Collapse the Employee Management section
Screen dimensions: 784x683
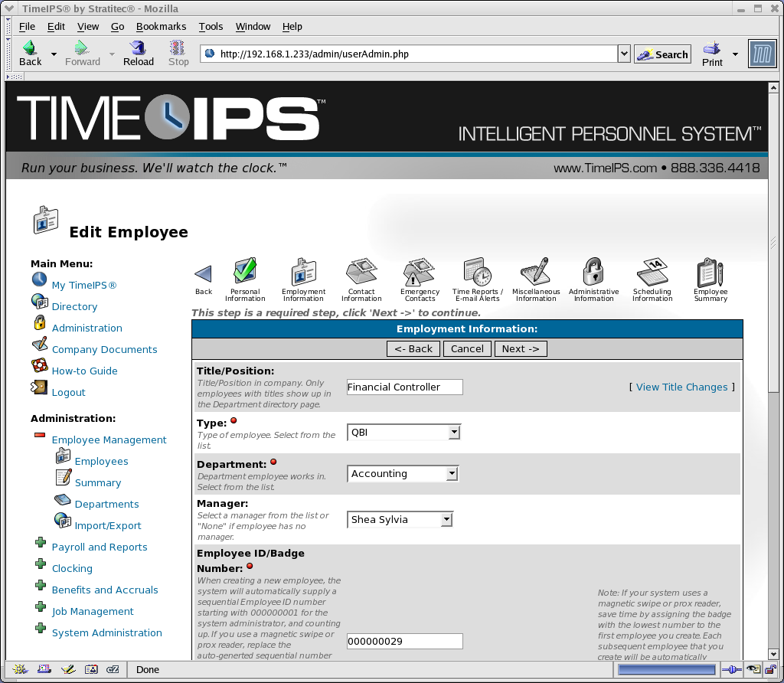(x=40, y=435)
